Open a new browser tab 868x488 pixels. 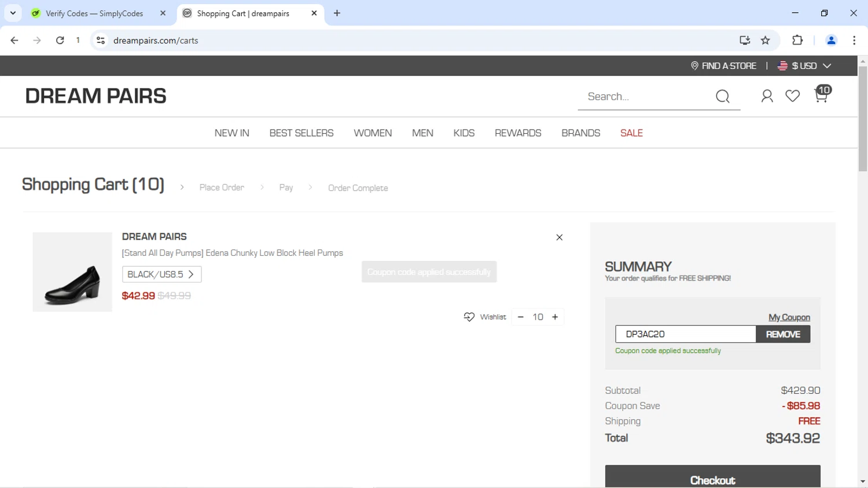click(x=337, y=13)
